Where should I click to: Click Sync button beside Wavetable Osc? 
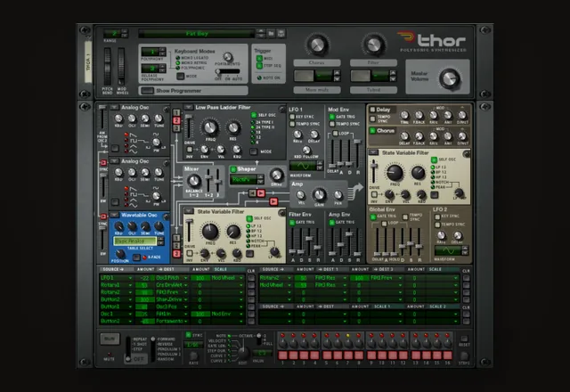tap(103, 216)
